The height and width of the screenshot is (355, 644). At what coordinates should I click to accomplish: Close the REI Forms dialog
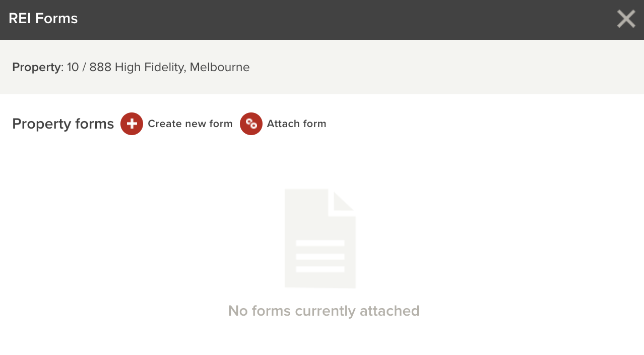tap(626, 19)
